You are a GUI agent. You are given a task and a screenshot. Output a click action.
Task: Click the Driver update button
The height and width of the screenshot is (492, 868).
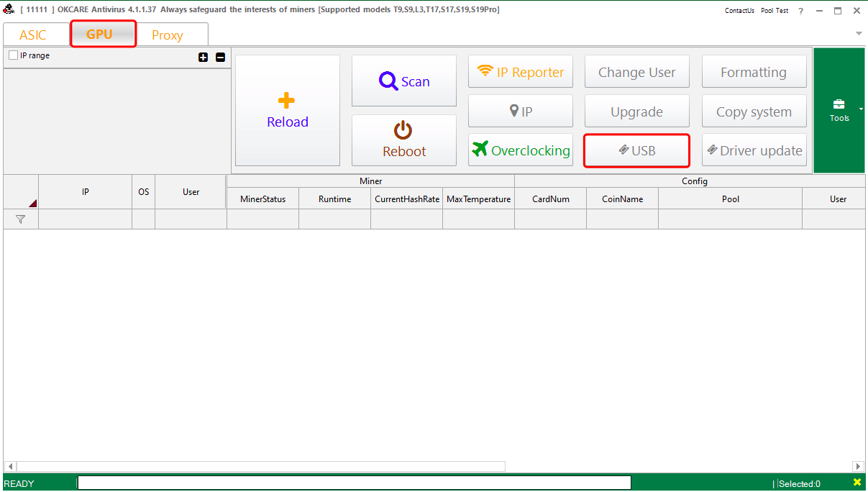(754, 150)
